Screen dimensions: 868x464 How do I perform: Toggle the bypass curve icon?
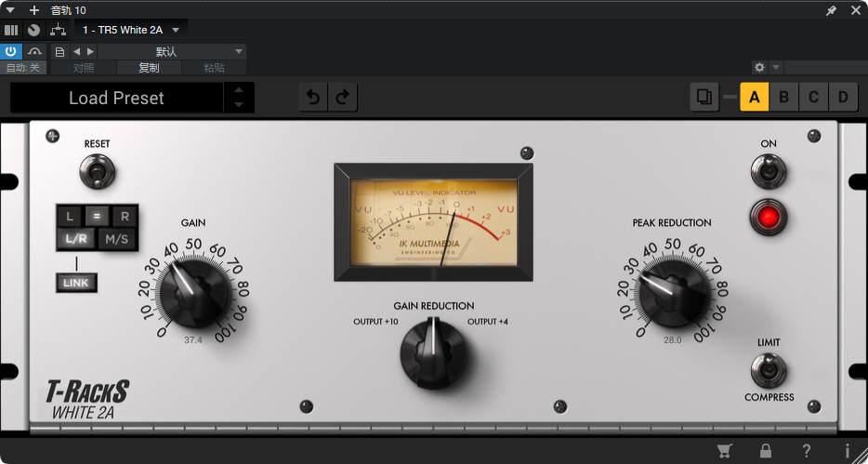coord(35,51)
